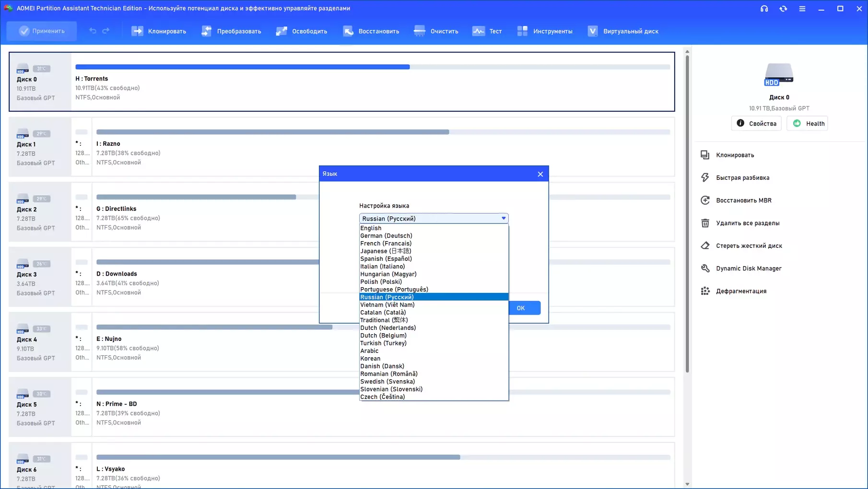Image resolution: width=868 pixels, height=489 pixels.
Task: Open Dynamic Disk Manager
Action: [741, 268]
